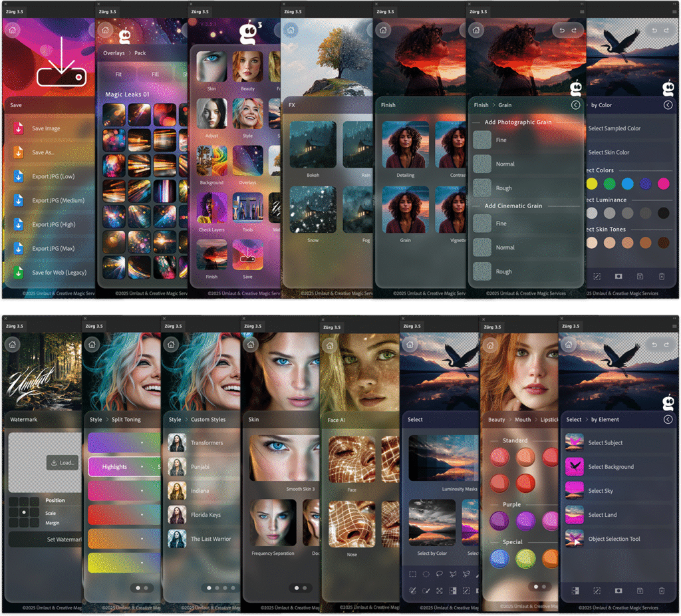This screenshot has height=616, width=681.
Task: Open the Tools section on the home grid
Action: (x=249, y=208)
